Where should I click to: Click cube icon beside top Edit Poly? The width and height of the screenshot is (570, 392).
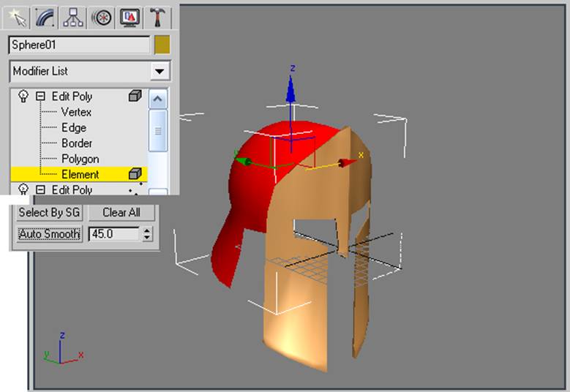pos(135,96)
